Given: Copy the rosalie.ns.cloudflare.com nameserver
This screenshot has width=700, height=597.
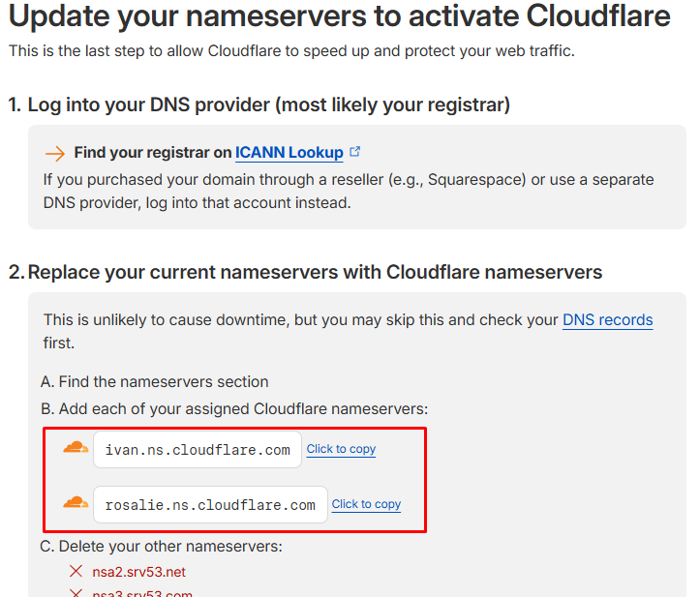Looking at the screenshot, I should (366, 504).
